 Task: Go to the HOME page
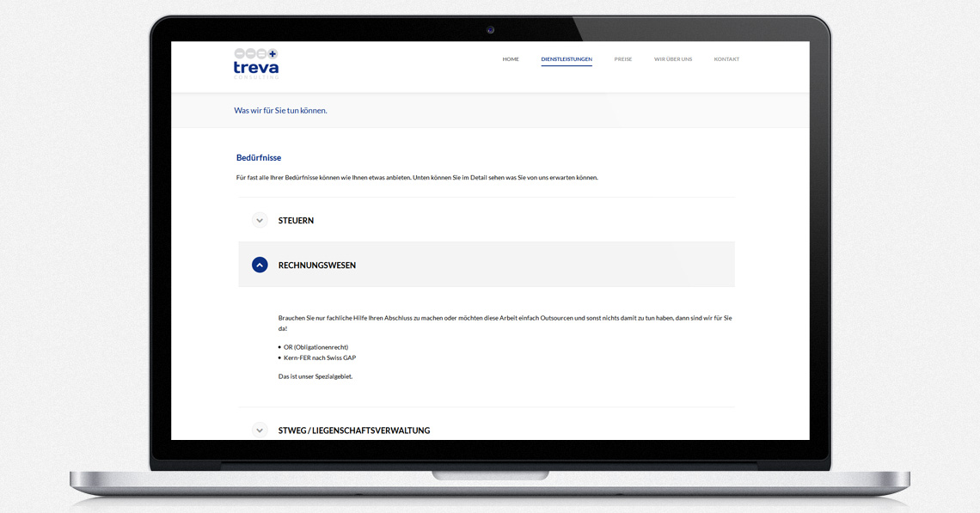coord(511,59)
